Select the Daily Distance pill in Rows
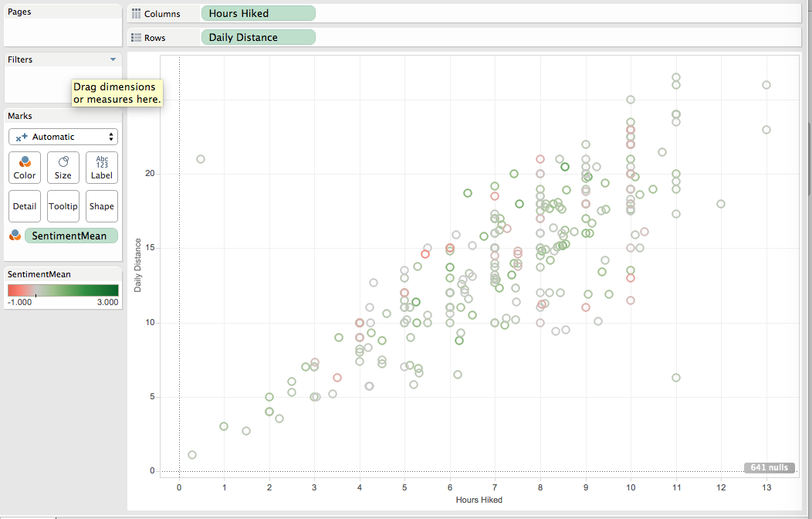Screen dimensions: 812x519 pyautogui.click(x=258, y=37)
